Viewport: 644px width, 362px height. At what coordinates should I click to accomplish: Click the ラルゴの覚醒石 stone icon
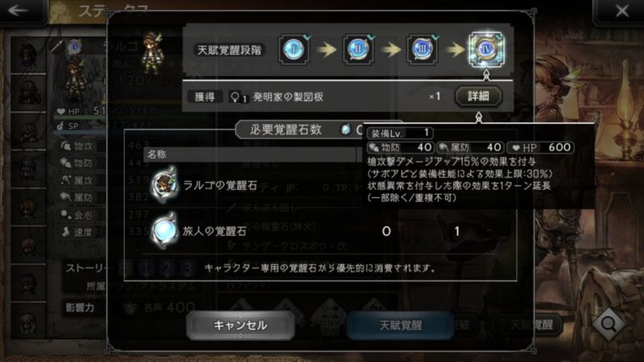(x=164, y=185)
